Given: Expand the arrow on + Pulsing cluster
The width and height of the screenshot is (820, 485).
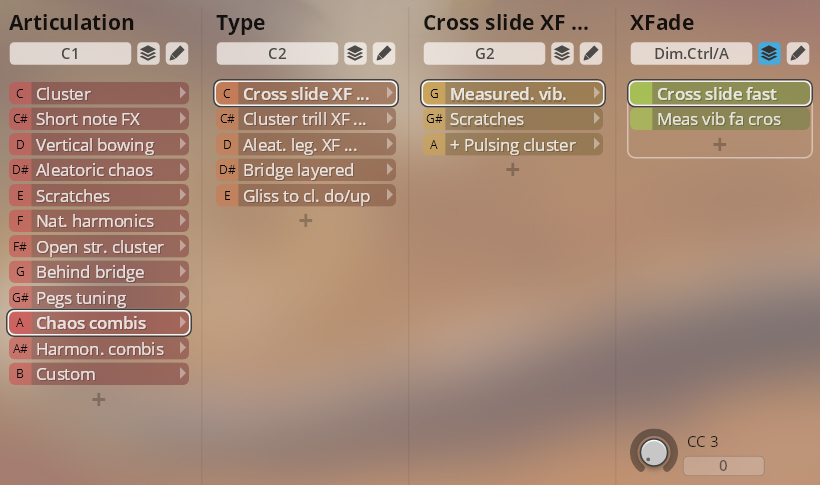Looking at the screenshot, I should pos(597,144).
